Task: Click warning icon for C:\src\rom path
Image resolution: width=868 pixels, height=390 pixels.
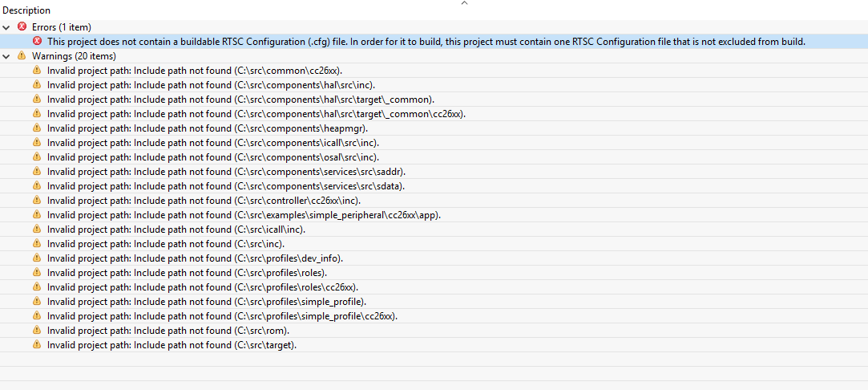Action: point(37,331)
